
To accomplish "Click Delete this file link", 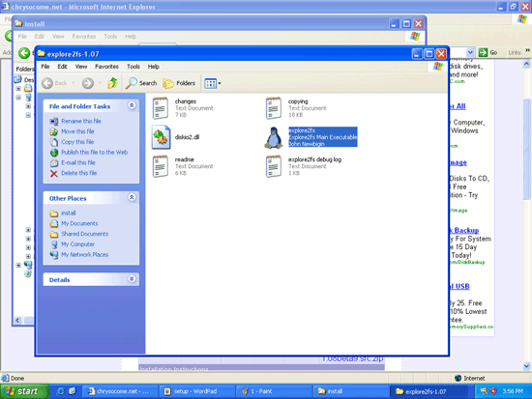I will 79,173.
